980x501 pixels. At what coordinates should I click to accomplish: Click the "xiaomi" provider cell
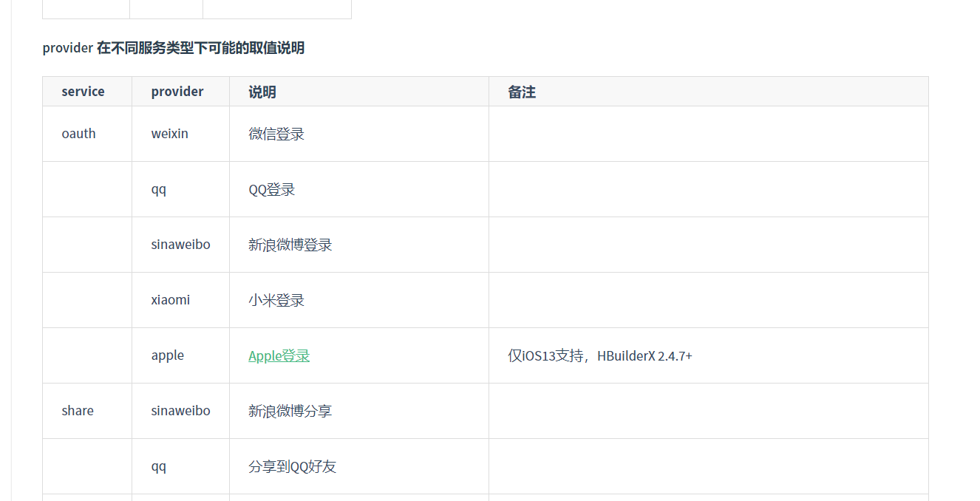171,300
